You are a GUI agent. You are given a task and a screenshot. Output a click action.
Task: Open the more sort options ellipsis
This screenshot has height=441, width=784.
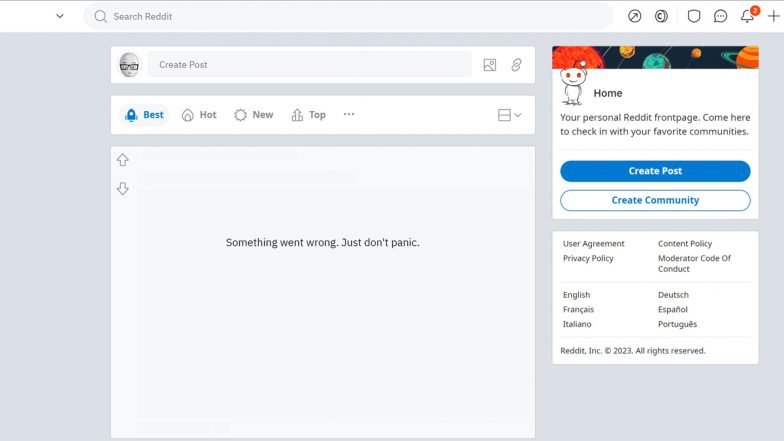[x=349, y=114]
